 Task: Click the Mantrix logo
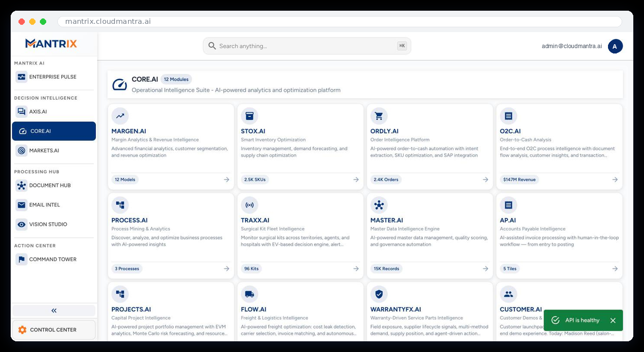51,43
